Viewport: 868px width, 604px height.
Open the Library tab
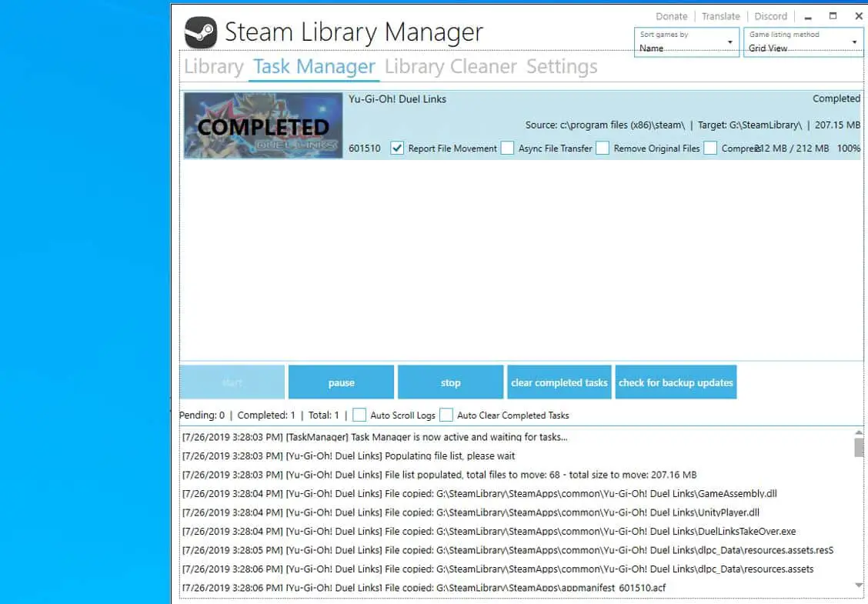214,66
